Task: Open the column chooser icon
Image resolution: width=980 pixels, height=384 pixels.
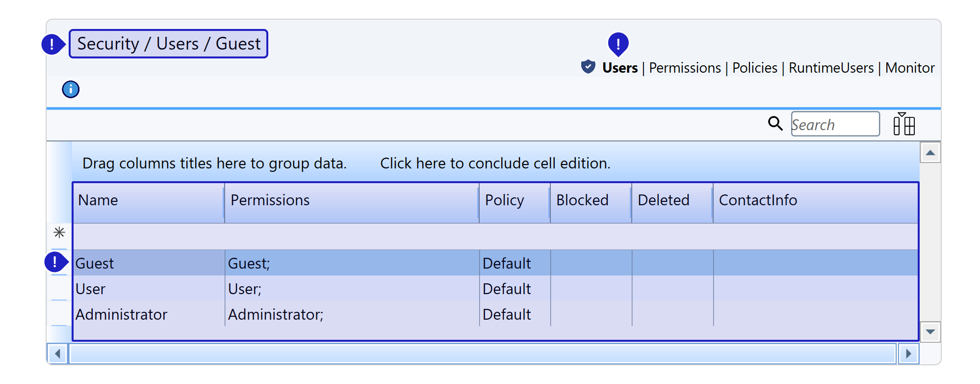Action: pyautogui.click(x=903, y=124)
